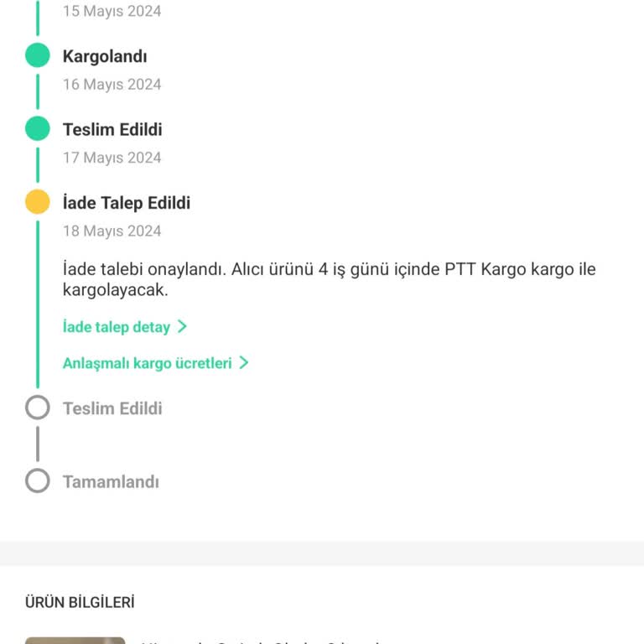The width and height of the screenshot is (644, 644).
Task: Open the İade talep detay link
Action: pos(117,327)
